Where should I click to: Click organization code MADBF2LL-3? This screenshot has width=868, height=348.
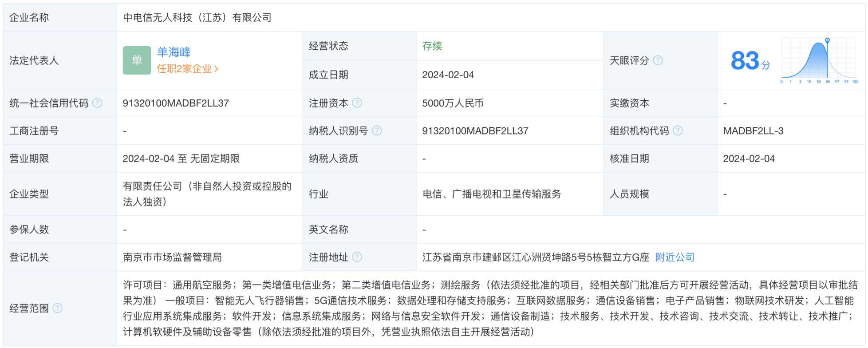coord(754,130)
